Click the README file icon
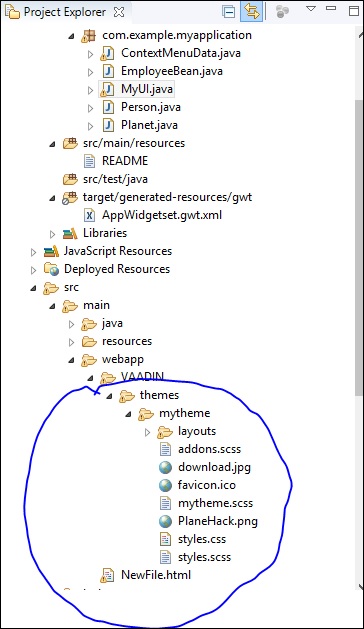The width and height of the screenshot is (364, 629). tap(89, 161)
